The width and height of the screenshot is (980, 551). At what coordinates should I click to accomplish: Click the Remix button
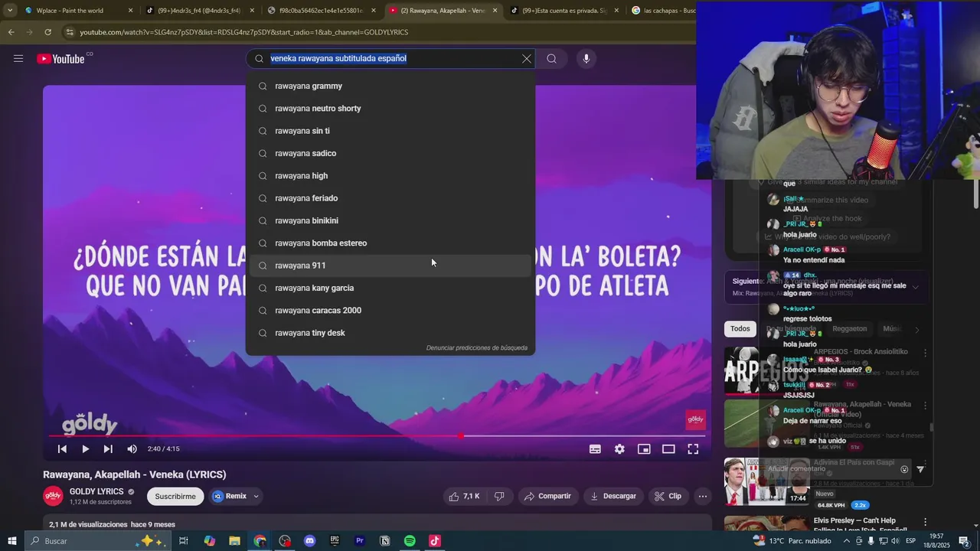pyautogui.click(x=230, y=496)
